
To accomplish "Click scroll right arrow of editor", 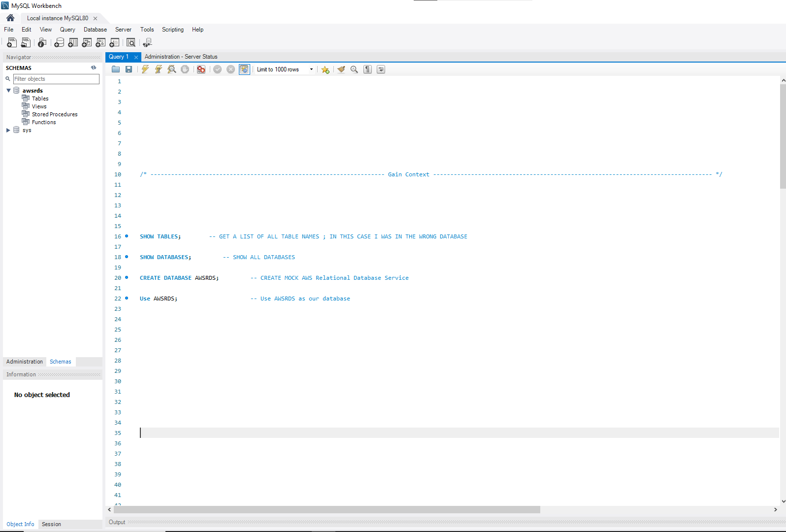I will 776,509.
